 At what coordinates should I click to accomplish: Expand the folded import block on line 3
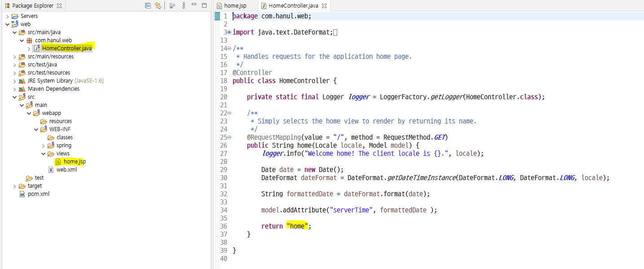tap(229, 32)
